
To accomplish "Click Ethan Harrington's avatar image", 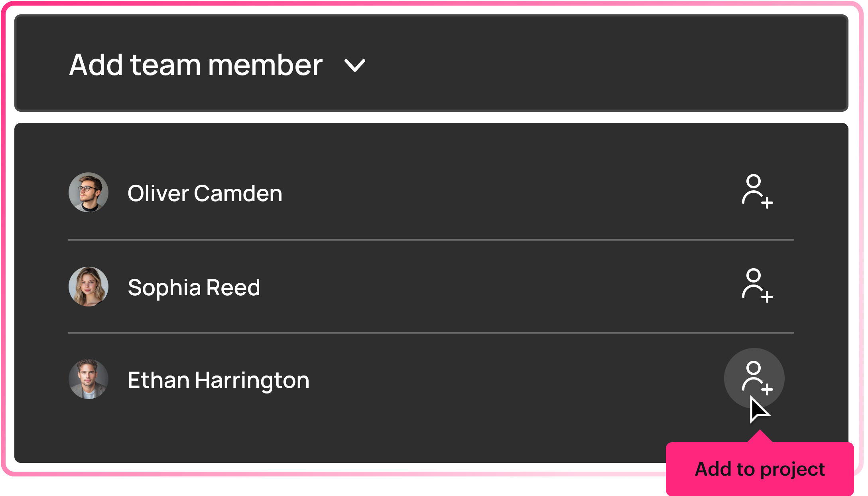I will [x=89, y=379].
